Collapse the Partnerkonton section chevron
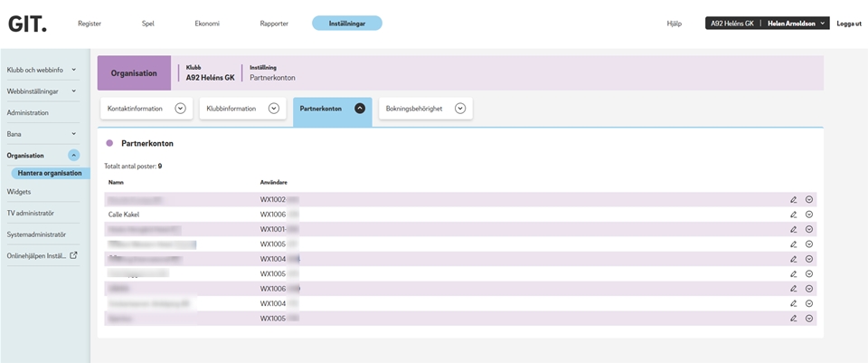Image resolution: width=868 pixels, height=363 pixels. point(360,109)
